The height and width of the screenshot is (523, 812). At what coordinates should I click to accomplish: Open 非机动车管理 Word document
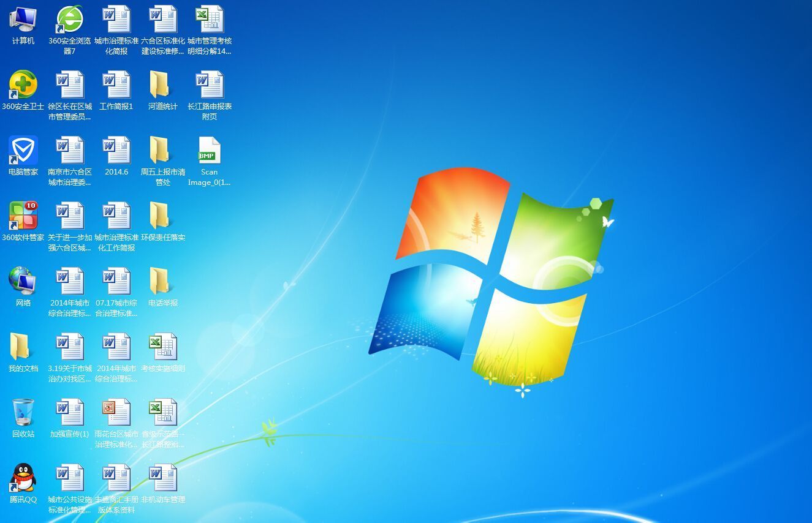[x=163, y=478]
